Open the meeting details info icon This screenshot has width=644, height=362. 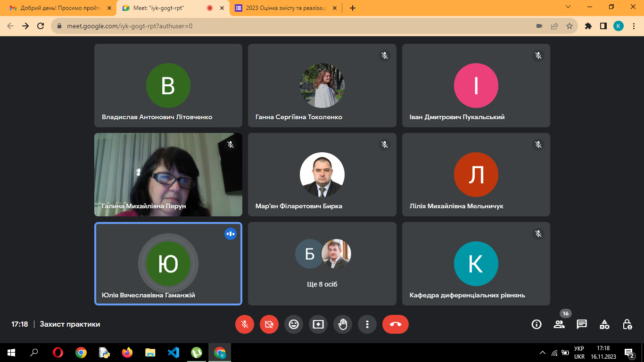(537, 324)
